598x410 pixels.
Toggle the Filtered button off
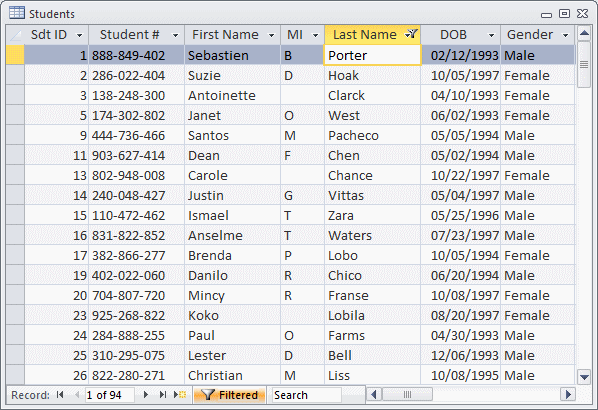[230, 395]
